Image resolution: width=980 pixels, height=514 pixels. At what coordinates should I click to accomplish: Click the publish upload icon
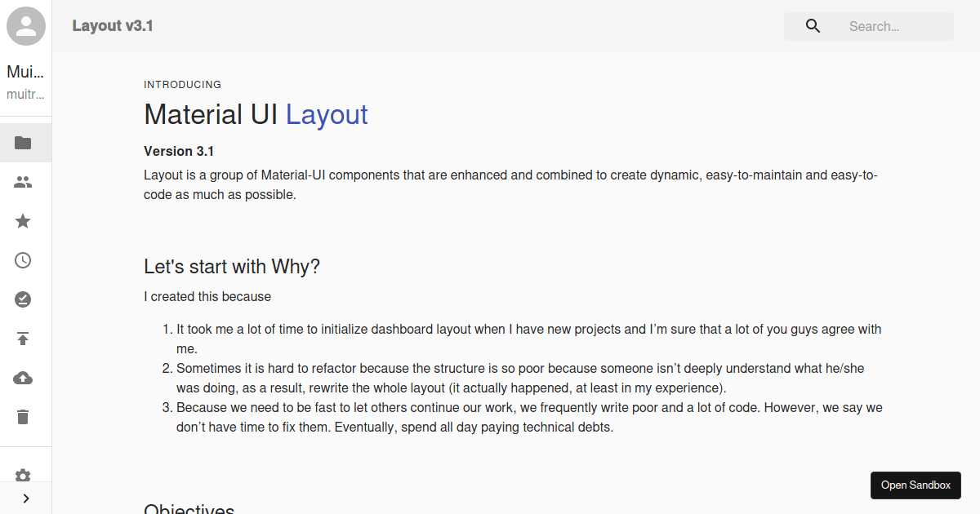pyautogui.click(x=23, y=339)
